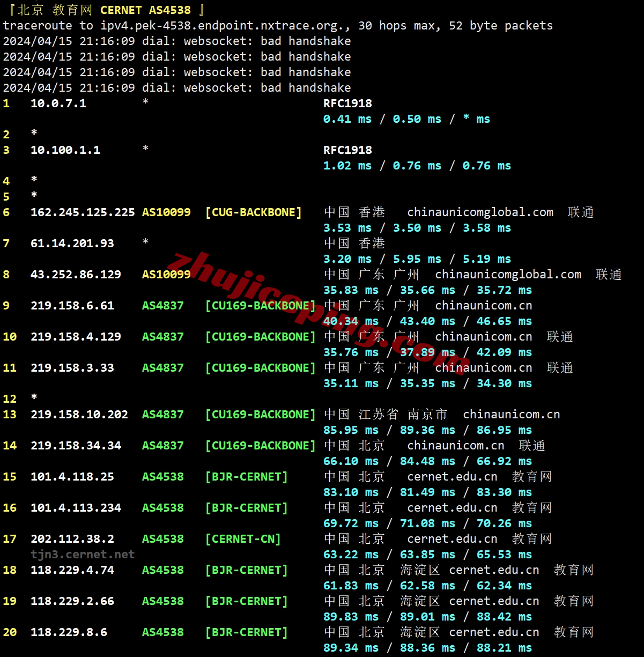Click the latency value 85.95 ms
Image resolution: width=644 pixels, height=657 pixels.
pos(351,430)
